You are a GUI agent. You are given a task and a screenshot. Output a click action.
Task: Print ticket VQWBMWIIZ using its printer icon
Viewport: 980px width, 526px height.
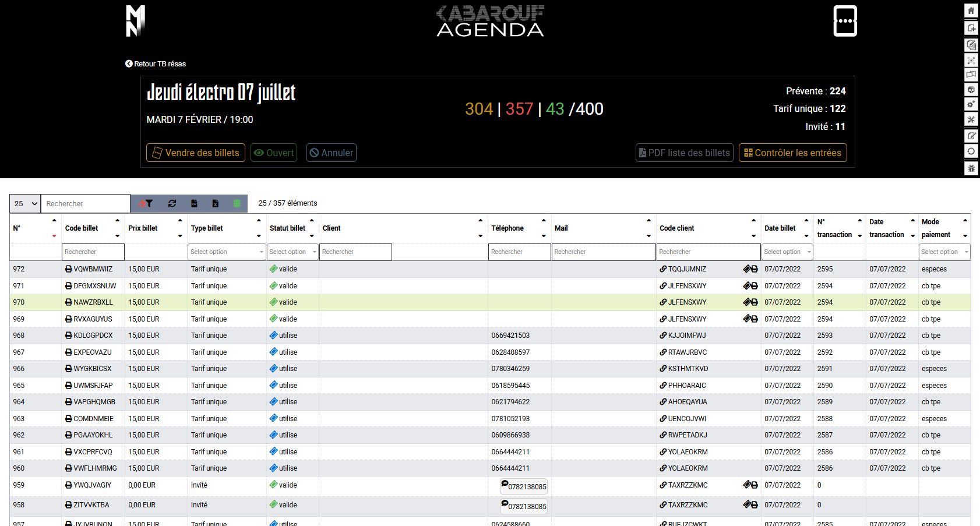pyautogui.click(x=69, y=269)
